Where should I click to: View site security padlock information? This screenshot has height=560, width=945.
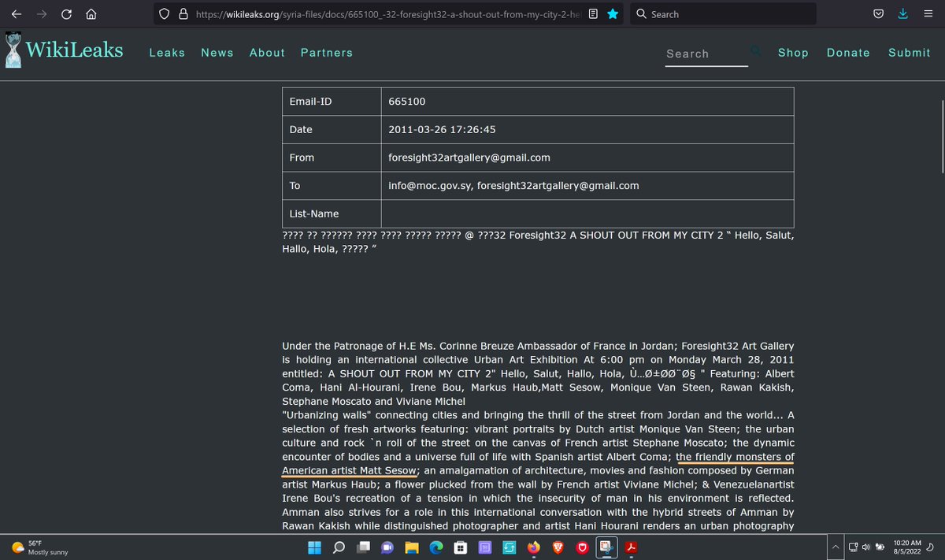tap(183, 14)
